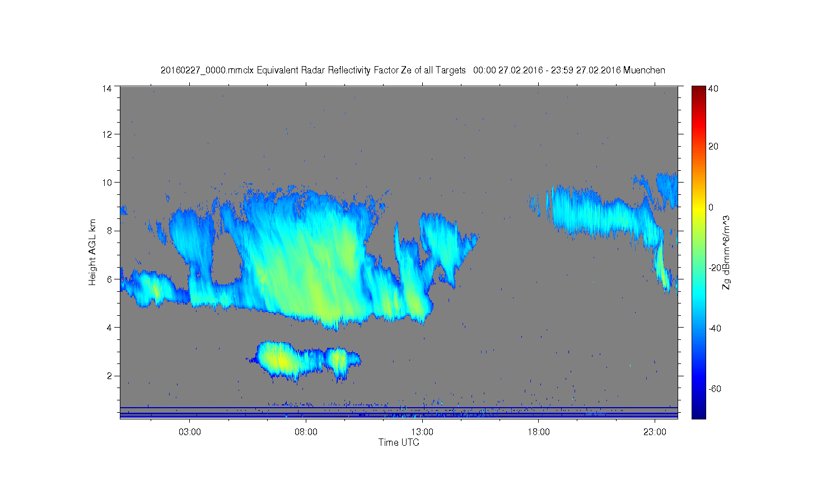Viewport: 840px width, 504px height.
Task: Click the colorbar value "40" at the top
Action: coord(713,88)
